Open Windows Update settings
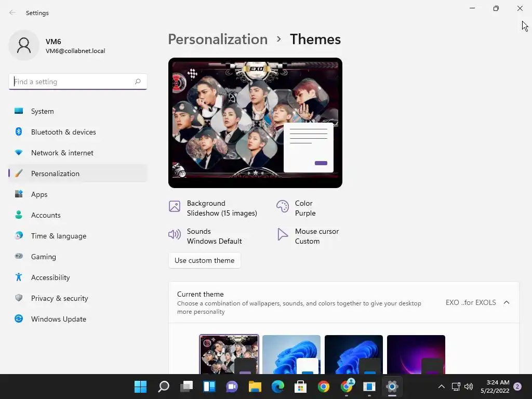This screenshot has height=399, width=532. point(78,319)
